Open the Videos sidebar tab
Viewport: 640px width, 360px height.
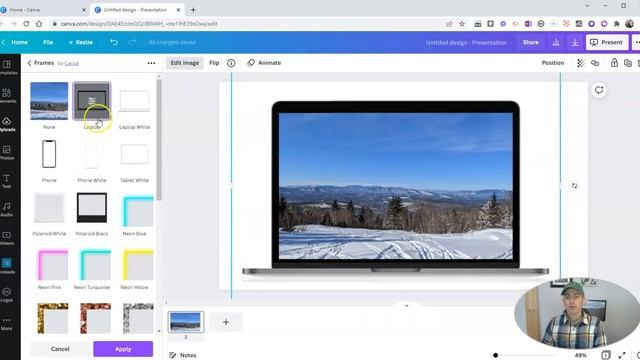point(7,238)
